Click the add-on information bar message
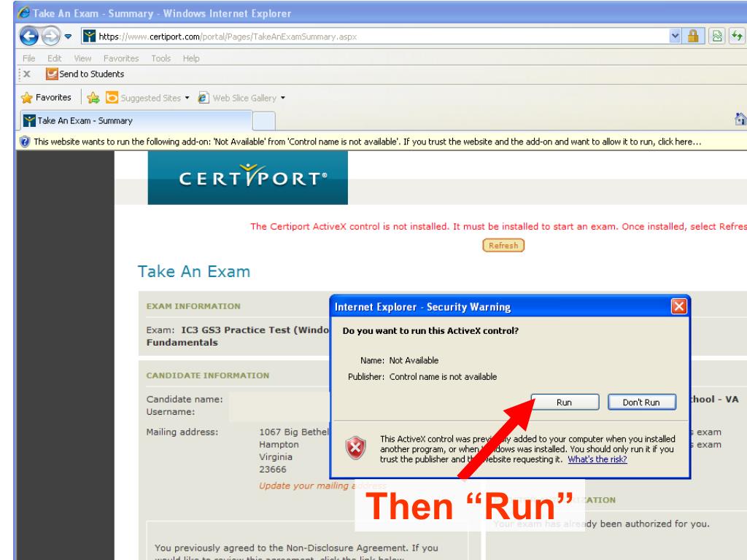This screenshot has width=747, height=560. [368, 141]
